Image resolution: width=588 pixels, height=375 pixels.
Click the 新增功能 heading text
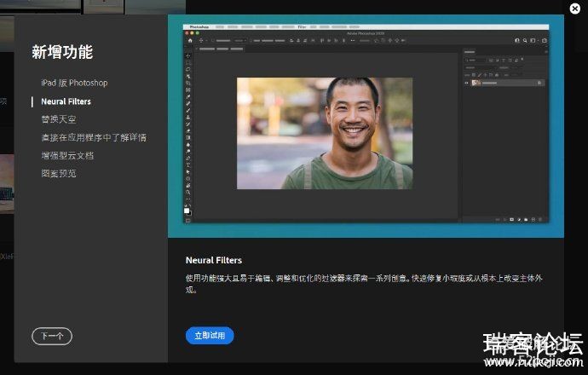(62, 52)
